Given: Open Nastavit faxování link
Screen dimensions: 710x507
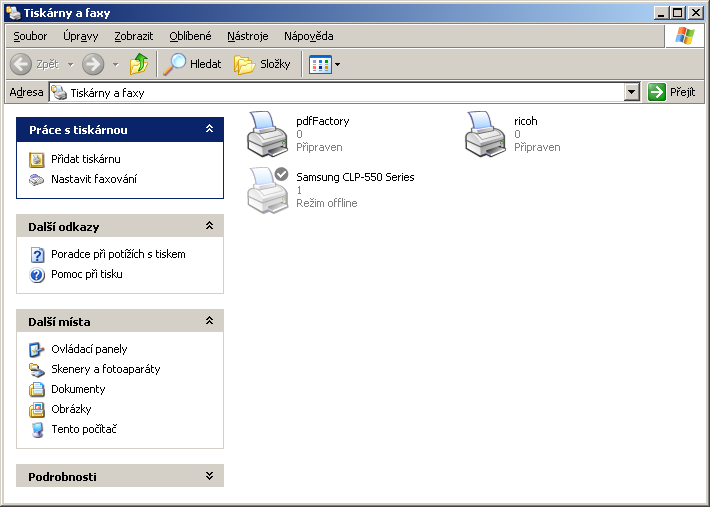Looking at the screenshot, I should [94, 179].
